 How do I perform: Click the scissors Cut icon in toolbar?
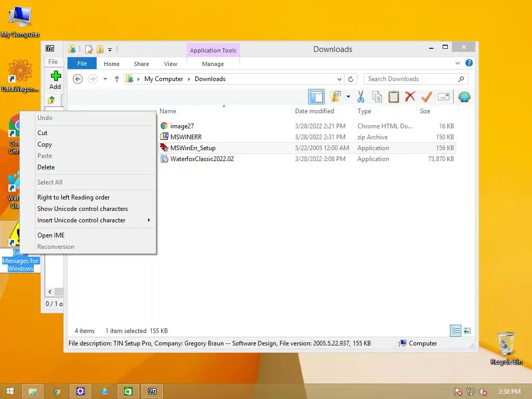click(x=361, y=97)
